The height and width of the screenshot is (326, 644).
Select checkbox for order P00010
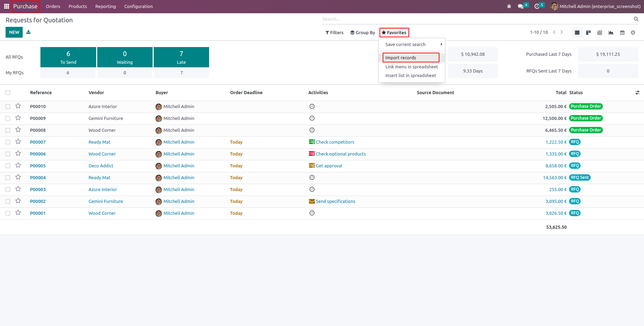click(8, 107)
